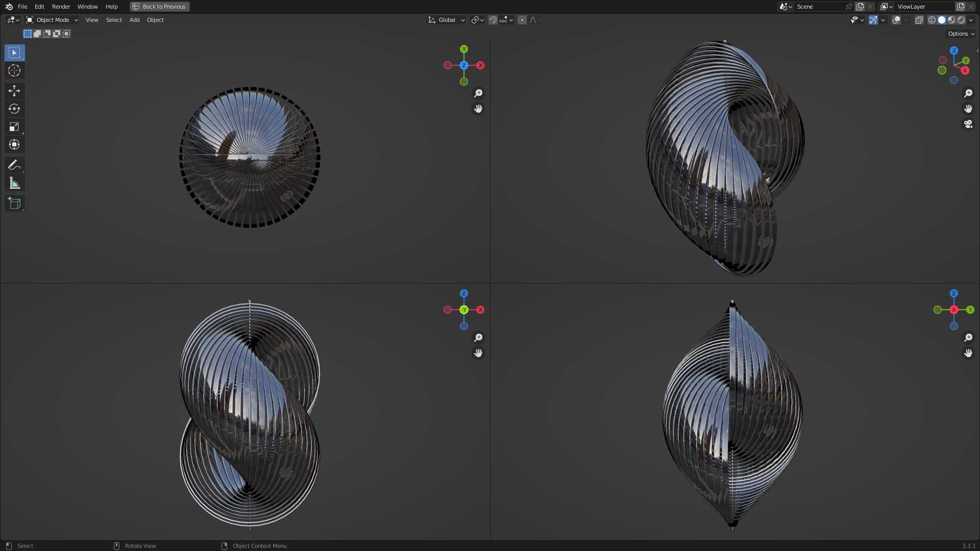The width and height of the screenshot is (980, 551).
Task: Open the Window menu
Action: (x=87, y=7)
